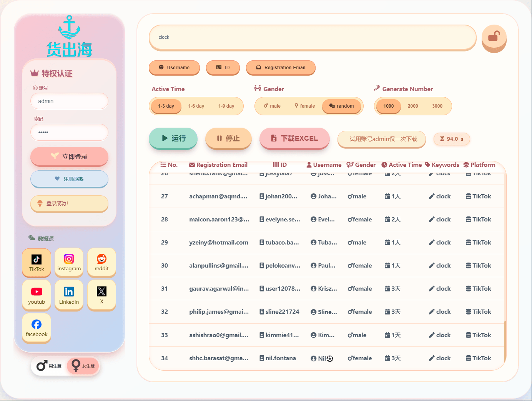Click the login (立即登录) button

[69, 156]
